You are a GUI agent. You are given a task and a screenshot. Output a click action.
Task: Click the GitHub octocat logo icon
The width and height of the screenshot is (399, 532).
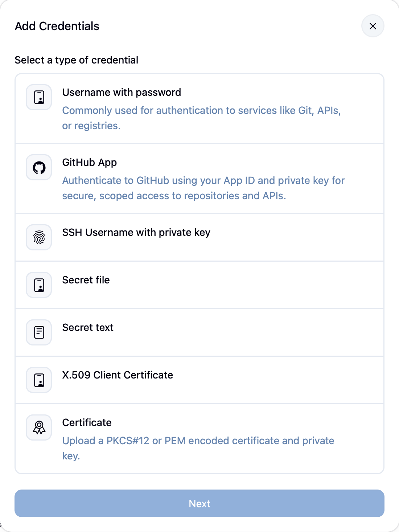point(38,167)
